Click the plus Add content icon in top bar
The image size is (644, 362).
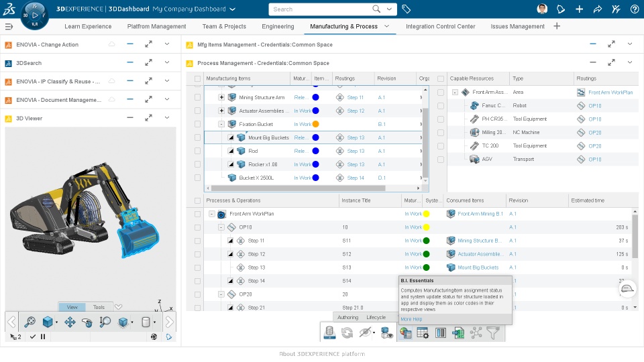pyautogui.click(x=579, y=9)
